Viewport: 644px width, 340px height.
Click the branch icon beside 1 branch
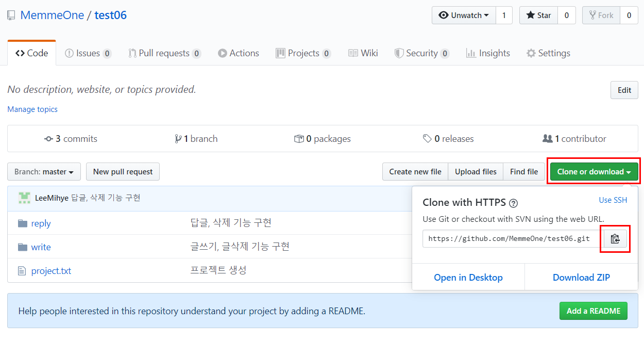click(178, 139)
